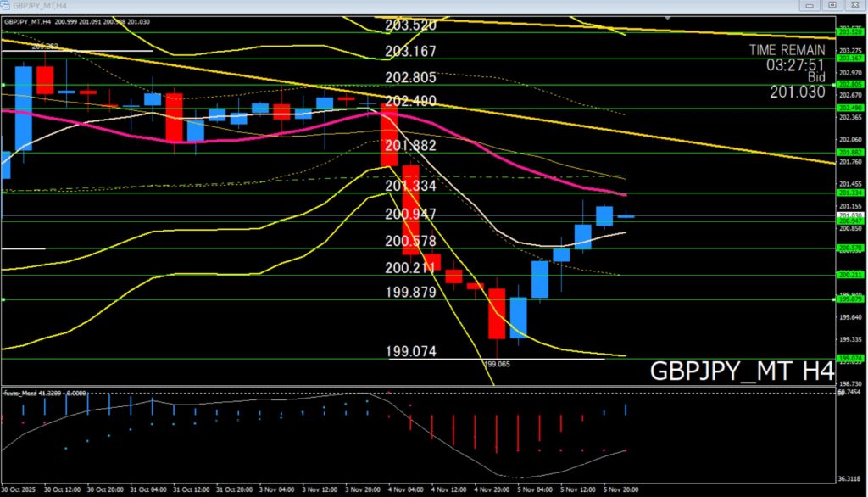Click the large GBPJPY_MT H4 chart label
The image size is (868, 497).
pyautogui.click(x=742, y=371)
